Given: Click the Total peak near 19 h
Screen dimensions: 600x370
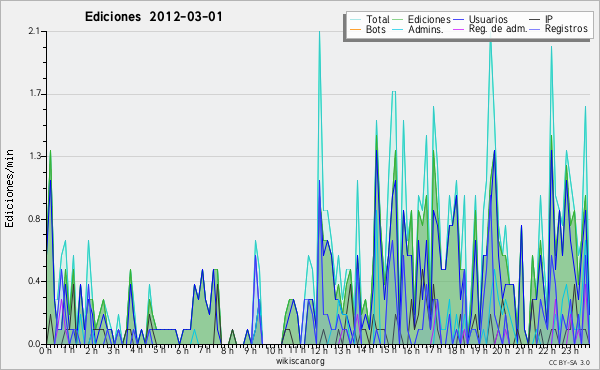Looking at the screenshot, I should (491, 40).
